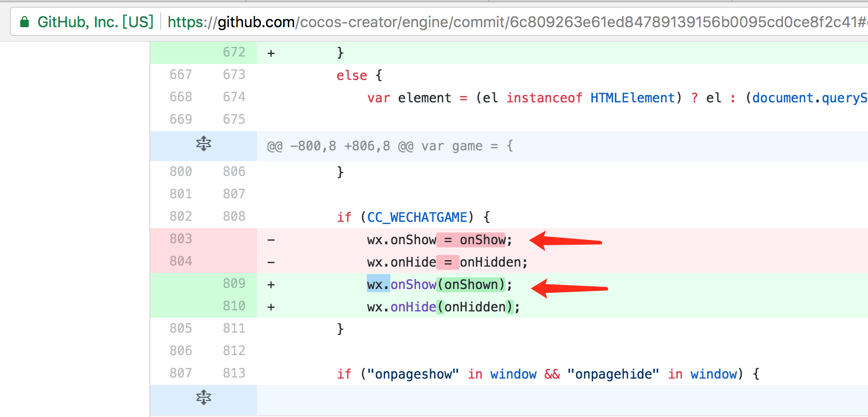Select added line number 810
This screenshot has height=417, width=868.
click(234, 306)
